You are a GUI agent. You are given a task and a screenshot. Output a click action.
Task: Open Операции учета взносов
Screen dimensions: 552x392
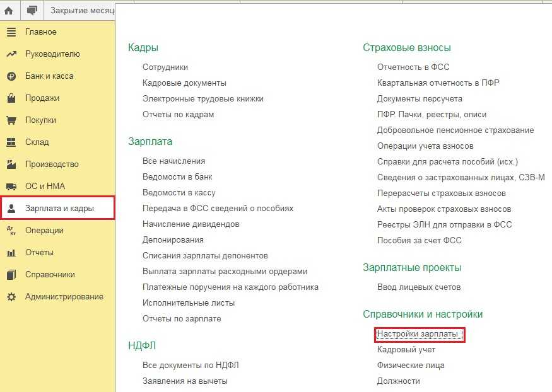point(425,146)
